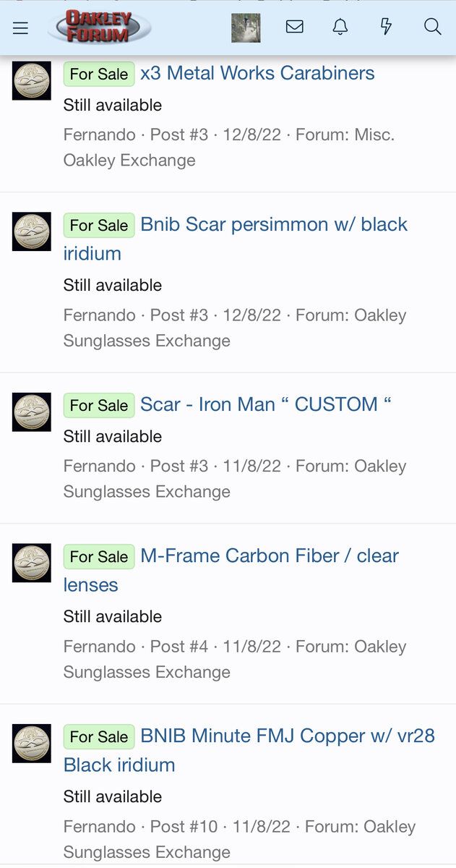Open the alerts bell icon

point(340,27)
